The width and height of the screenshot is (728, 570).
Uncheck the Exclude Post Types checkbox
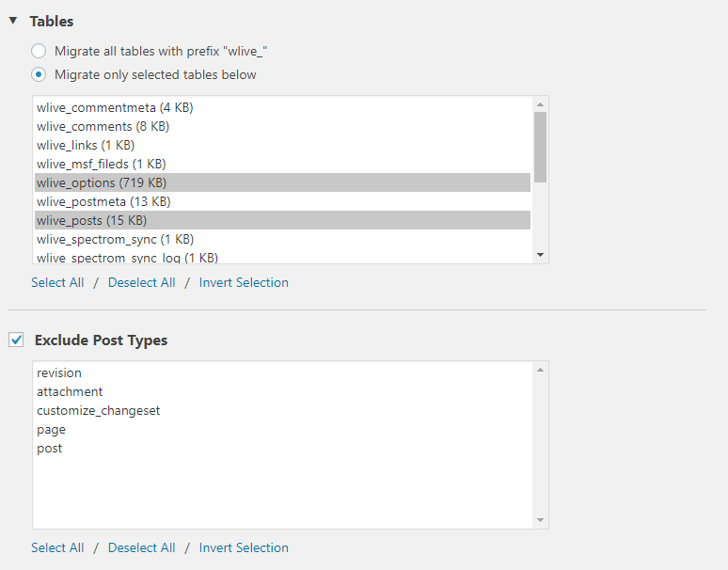point(16,340)
